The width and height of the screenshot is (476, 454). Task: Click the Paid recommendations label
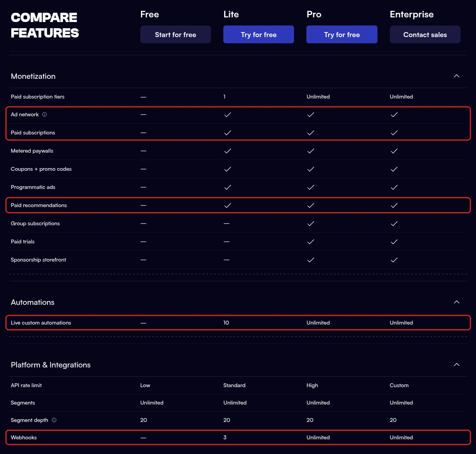pyautogui.click(x=39, y=205)
